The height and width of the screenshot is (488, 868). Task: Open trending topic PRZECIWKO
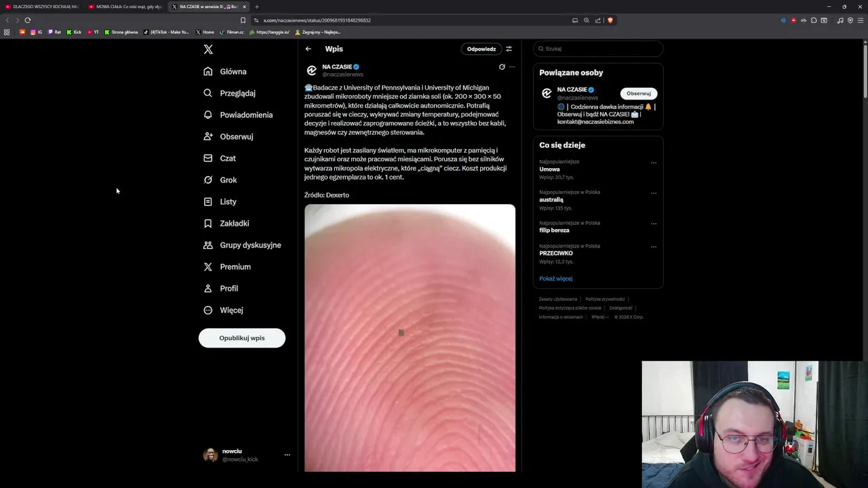coord(556,253)
